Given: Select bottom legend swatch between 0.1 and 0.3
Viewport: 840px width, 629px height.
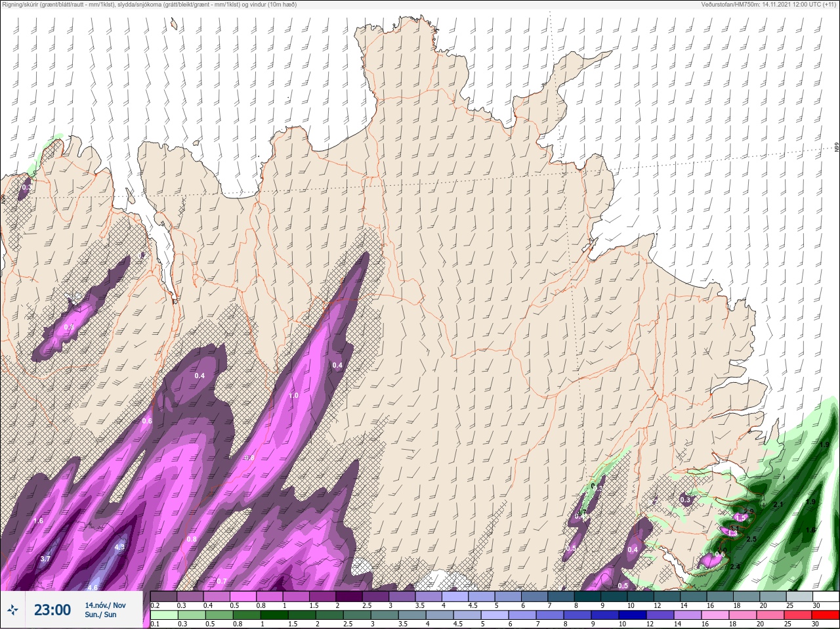Looking at the screenshot, I should tap(164, 615).
